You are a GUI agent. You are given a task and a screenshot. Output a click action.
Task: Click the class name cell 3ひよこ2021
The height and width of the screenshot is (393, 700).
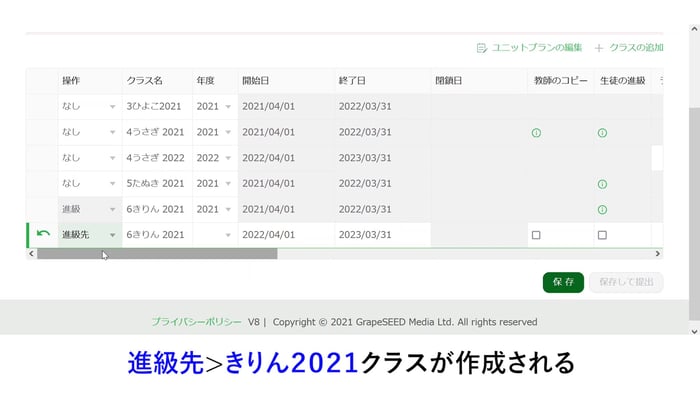tap(157, 106)
